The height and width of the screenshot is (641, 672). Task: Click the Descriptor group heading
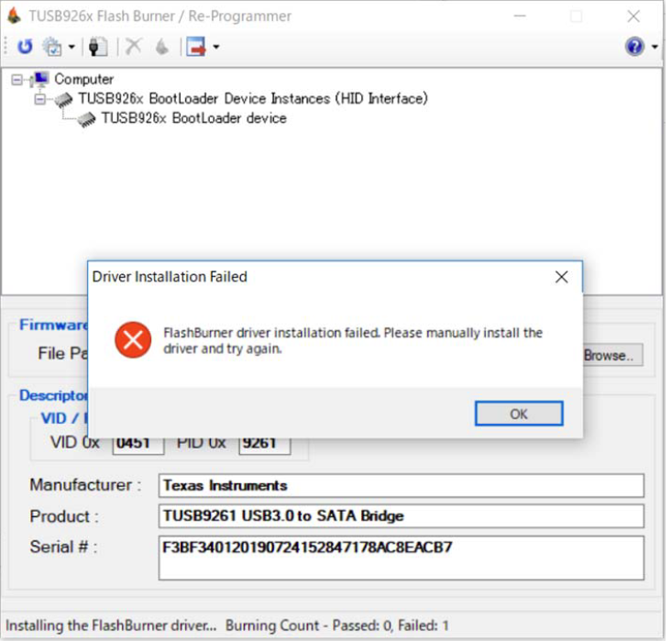pyautogui.click(x=53, y=395)
